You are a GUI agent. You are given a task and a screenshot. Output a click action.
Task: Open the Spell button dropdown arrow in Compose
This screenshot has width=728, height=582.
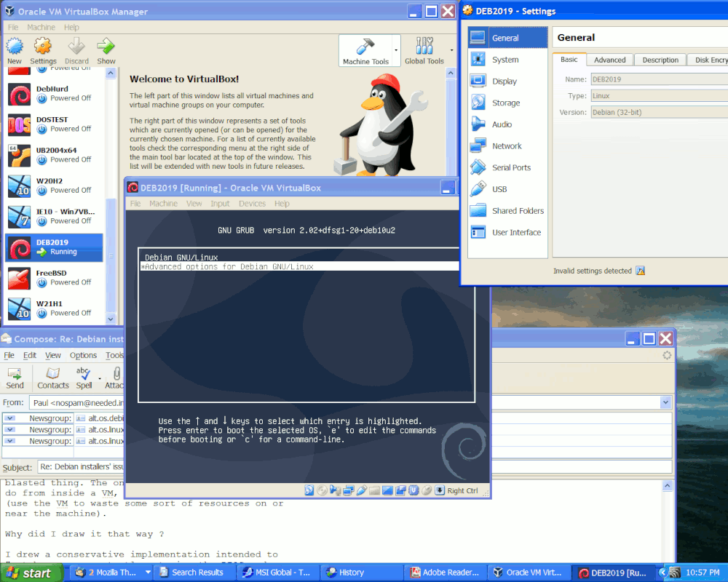click(100, 379)
